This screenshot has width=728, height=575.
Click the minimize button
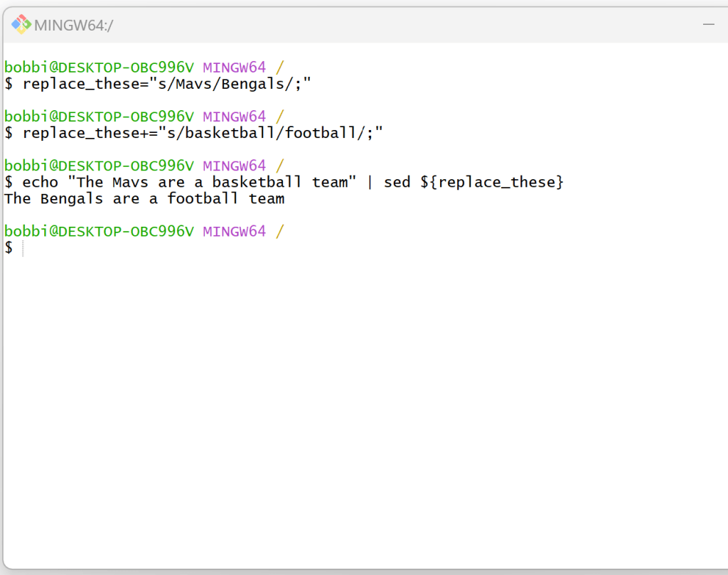pyautogui.click(x=709, y=23)
